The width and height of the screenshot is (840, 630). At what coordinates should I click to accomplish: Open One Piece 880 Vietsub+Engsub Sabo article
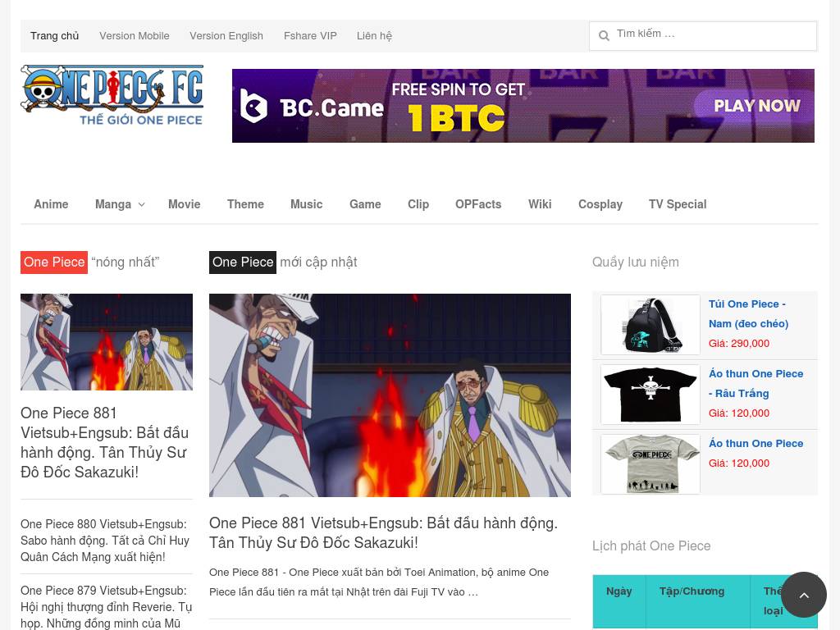tap(105, 541)
